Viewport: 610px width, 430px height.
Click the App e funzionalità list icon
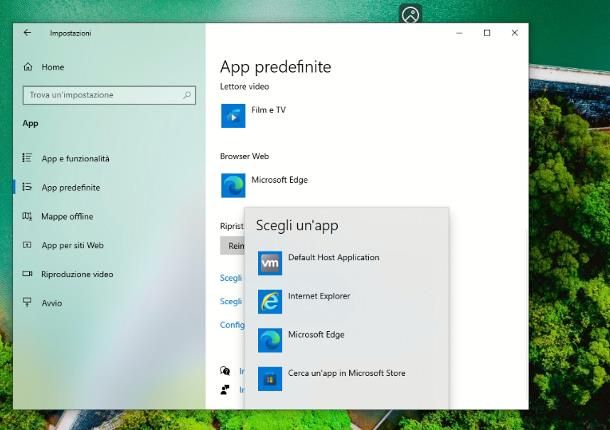27,158
